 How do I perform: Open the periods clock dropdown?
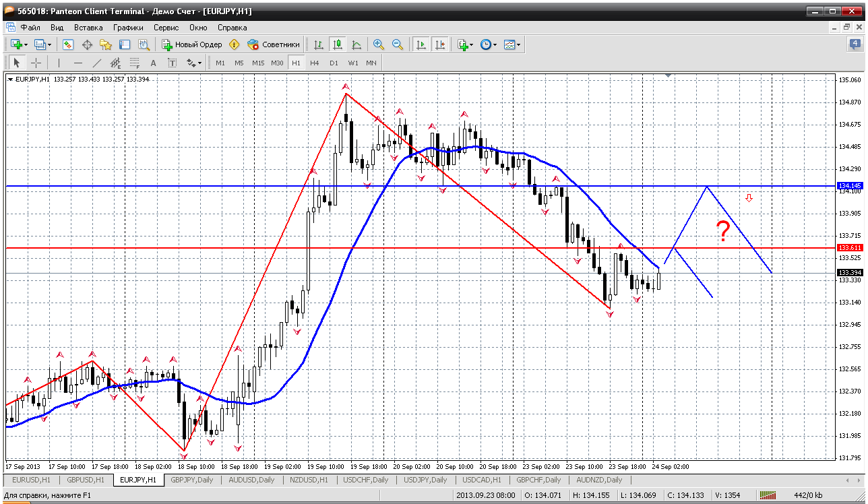point(488,44)
